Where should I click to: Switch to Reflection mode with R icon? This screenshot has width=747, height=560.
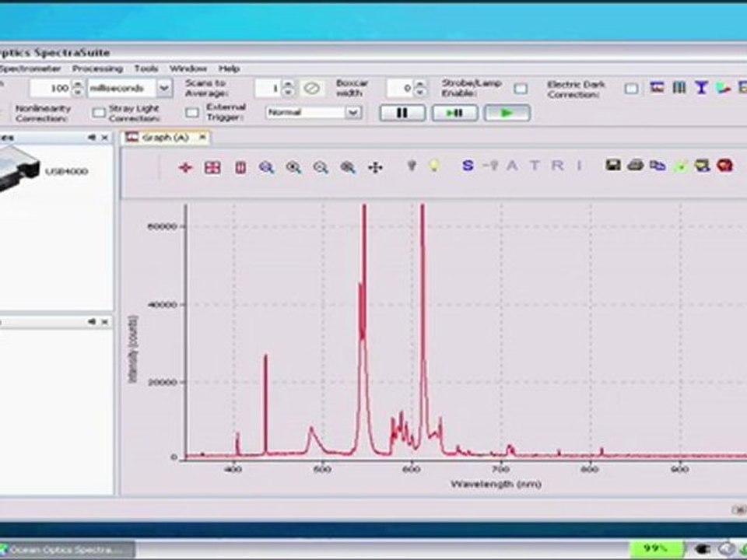[x=557, y=166]
